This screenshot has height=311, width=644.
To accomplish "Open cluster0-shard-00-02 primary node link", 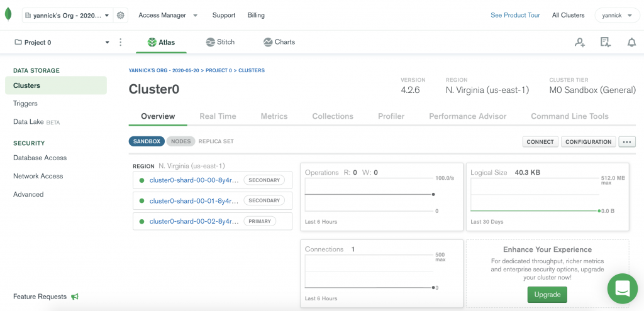I will [x=194, y=222].
